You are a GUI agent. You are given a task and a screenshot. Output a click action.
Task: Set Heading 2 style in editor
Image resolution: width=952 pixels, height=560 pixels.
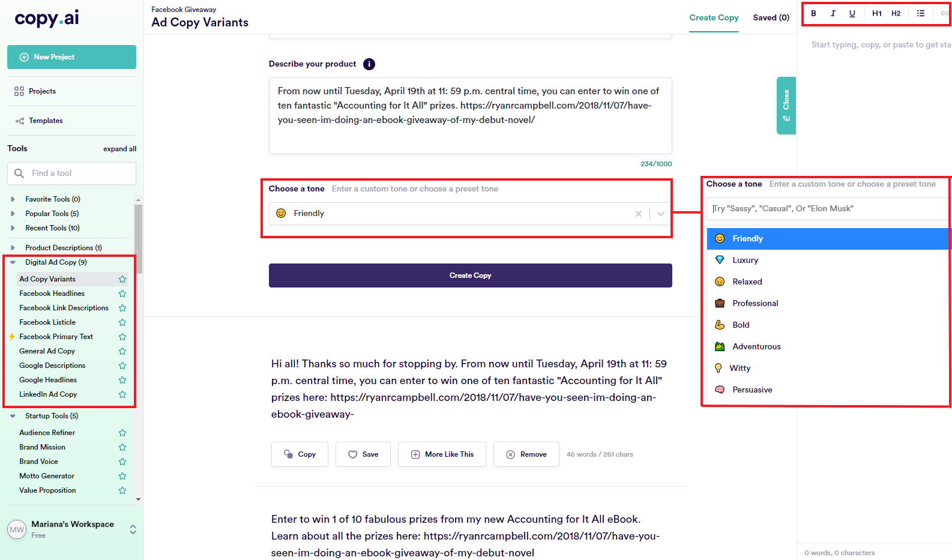pyautogui.click(x=896, y=13)
